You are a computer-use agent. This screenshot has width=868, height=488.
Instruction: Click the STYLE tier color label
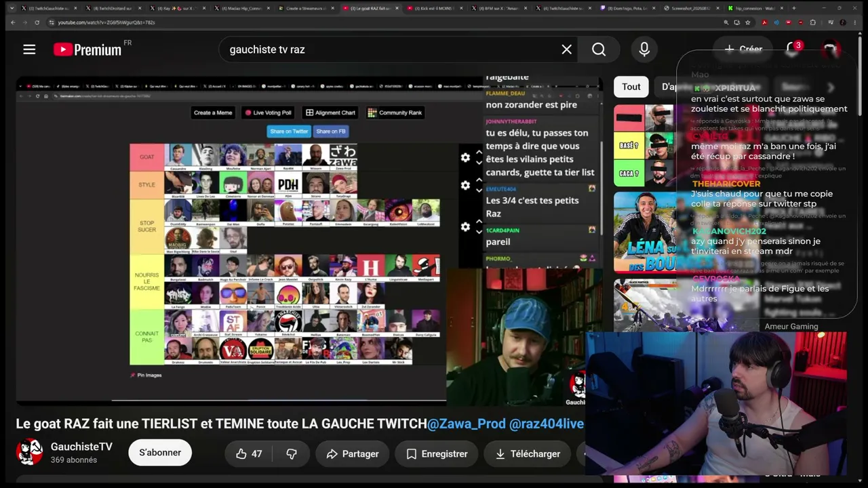147,185
